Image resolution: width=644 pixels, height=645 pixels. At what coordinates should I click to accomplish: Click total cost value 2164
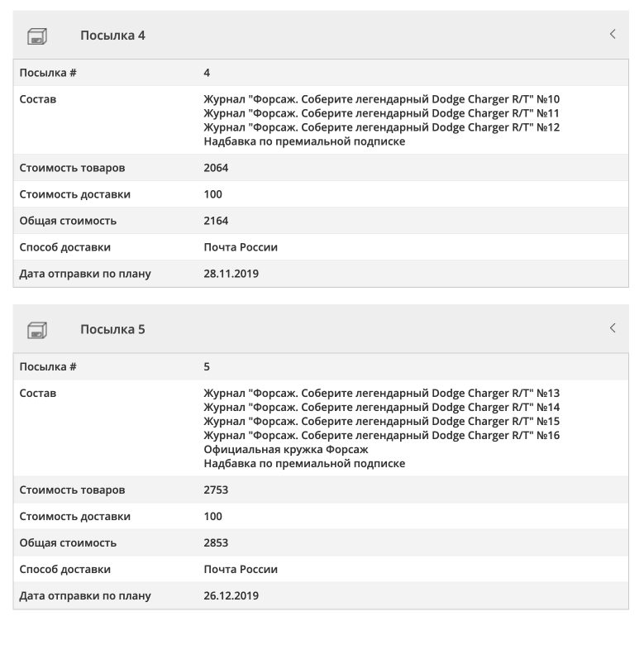coord(216,221)
